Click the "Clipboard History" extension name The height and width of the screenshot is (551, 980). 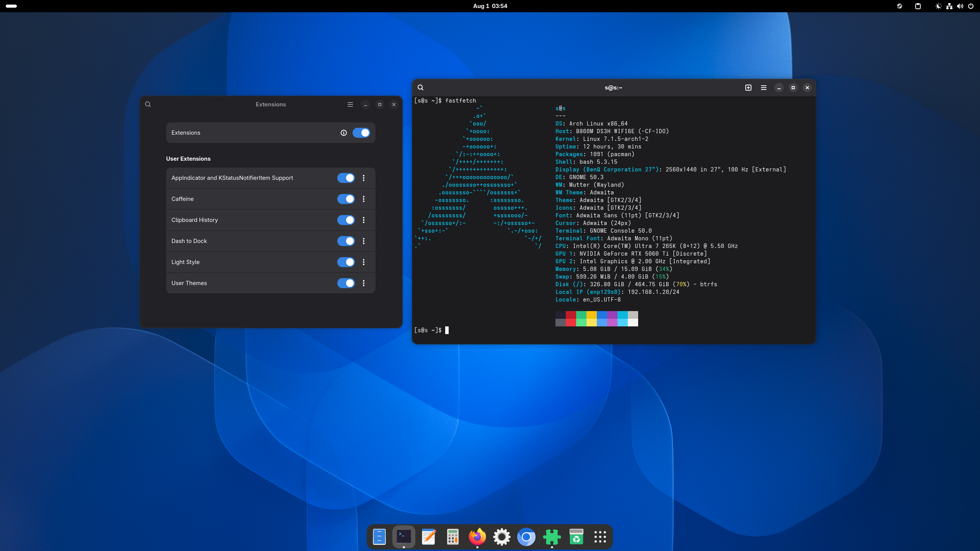click(x=194, y=220)
